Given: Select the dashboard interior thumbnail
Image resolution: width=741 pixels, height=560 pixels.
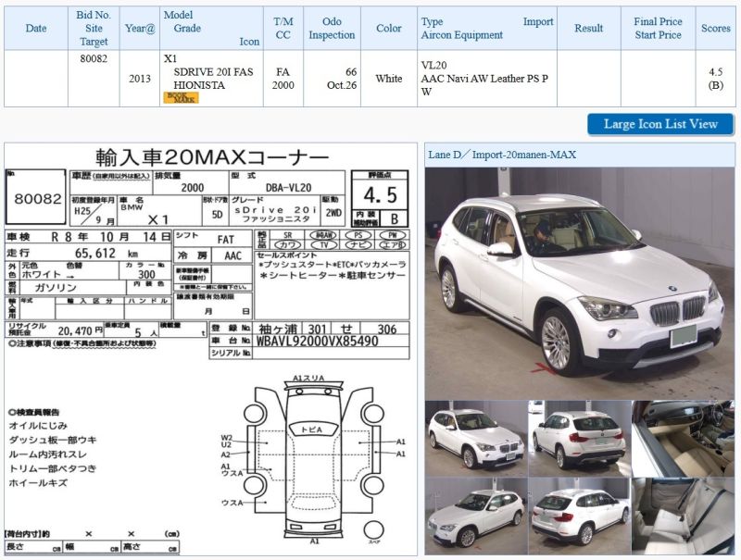Looking at the screenshot, I should (x=684, y=439).
